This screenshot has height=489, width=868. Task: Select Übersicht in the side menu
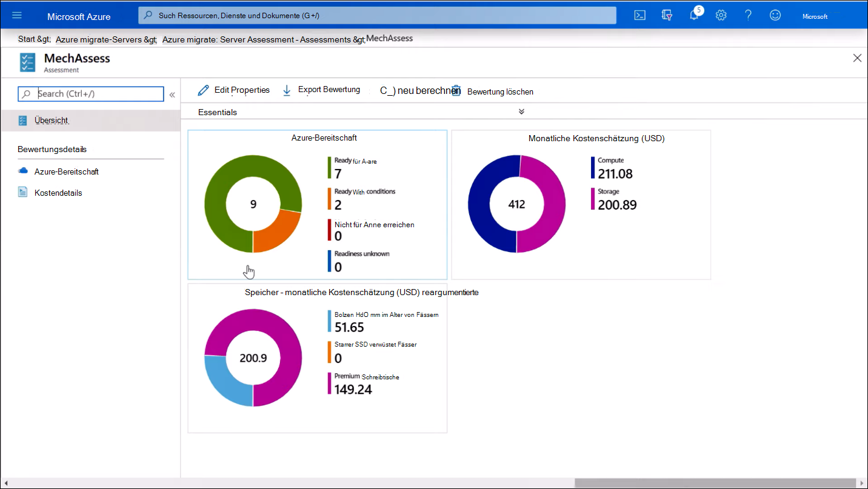pyautogui.click(x=90, y=121)
